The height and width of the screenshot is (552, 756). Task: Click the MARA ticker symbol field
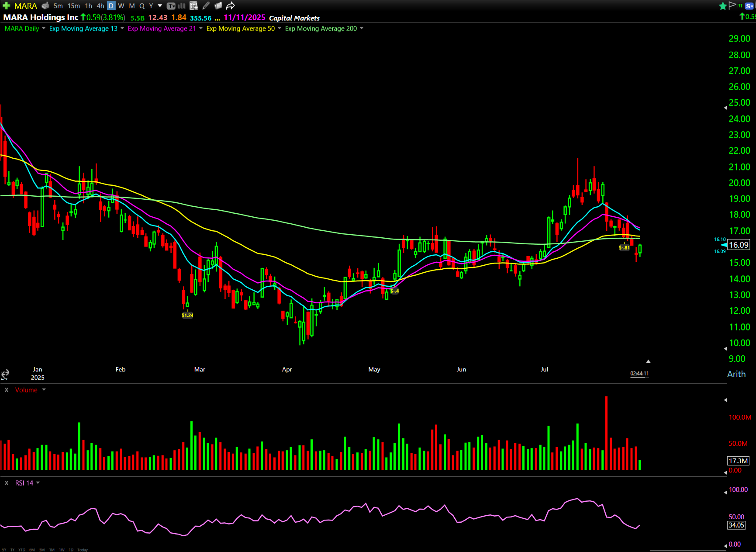click(26, 6)
